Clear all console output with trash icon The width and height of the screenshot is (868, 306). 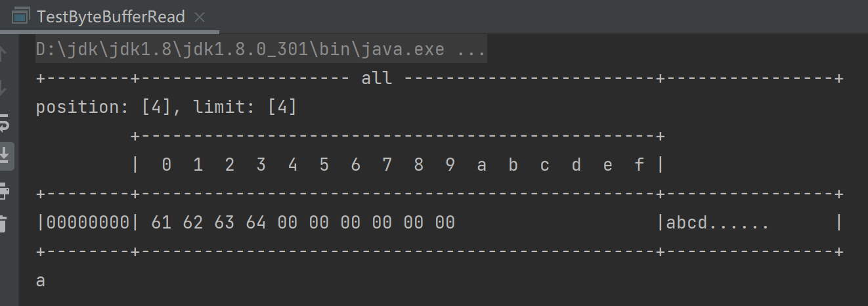pyautogui.click(x=5, y=223)
